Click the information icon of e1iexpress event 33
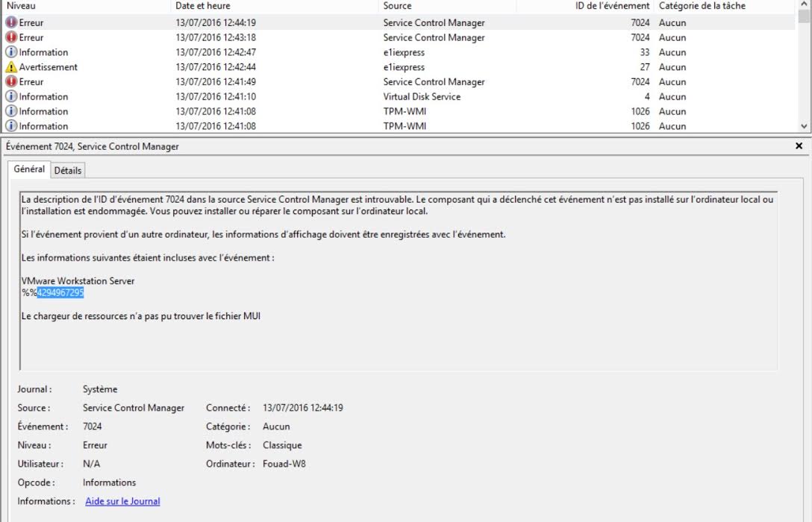Screen dimensions: 812x522 (11, 52)
